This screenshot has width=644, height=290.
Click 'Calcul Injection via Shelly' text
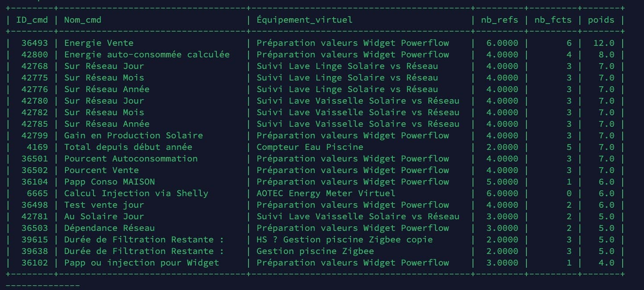coord(136,193)
